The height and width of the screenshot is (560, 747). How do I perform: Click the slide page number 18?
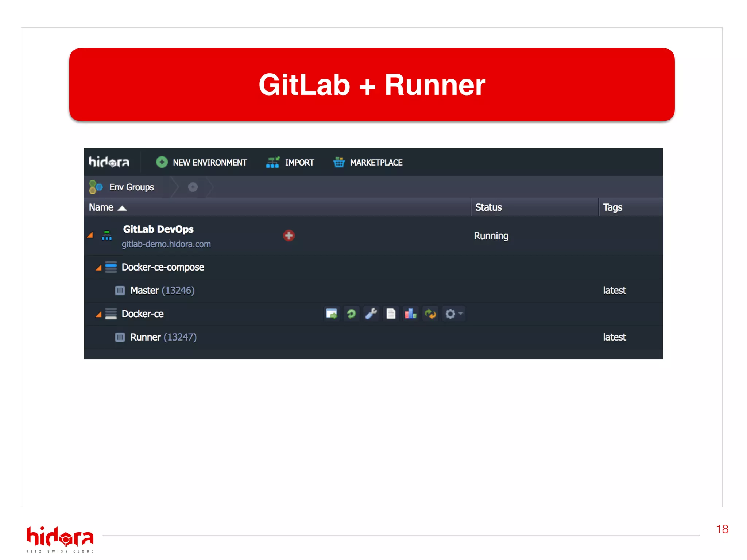tap(722, 529)
